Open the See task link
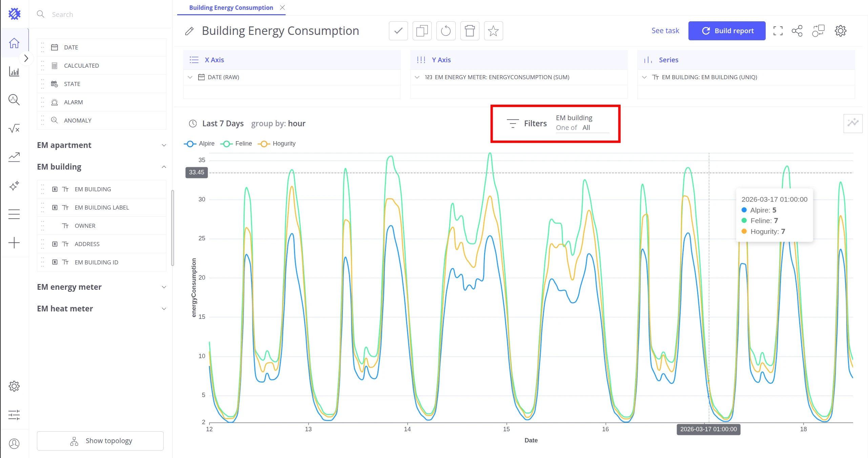Screen dimensions: 868x458 (x=665, y=31)
